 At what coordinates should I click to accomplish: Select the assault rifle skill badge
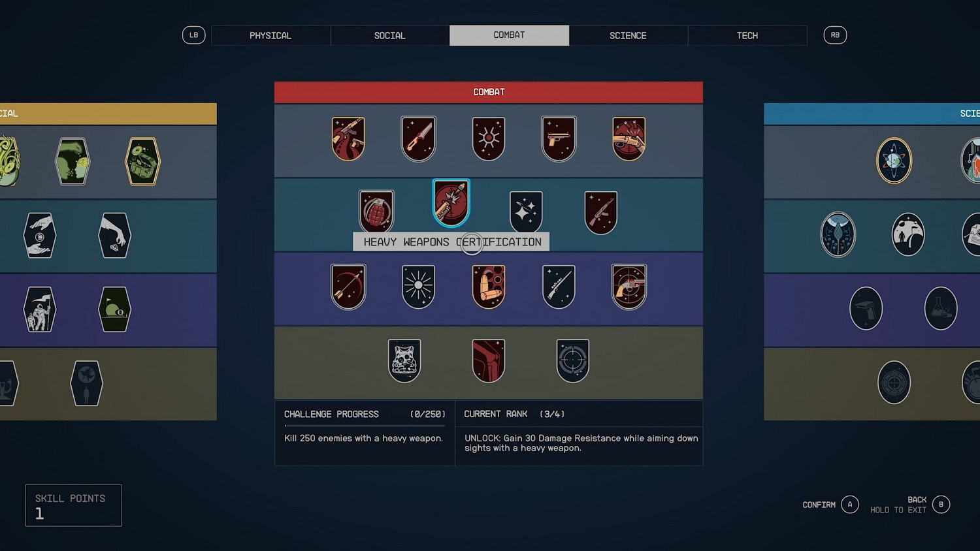point(600,212)
